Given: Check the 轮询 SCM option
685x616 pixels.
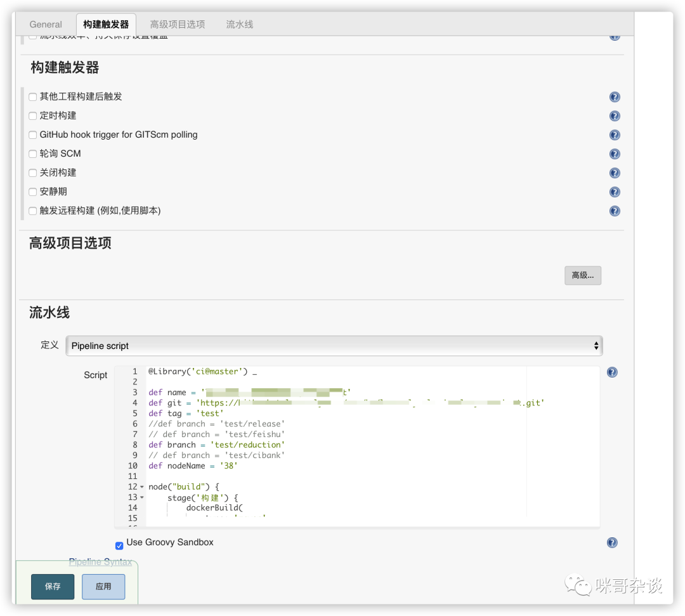Looking at the screenshot, I should click(33, 154).
